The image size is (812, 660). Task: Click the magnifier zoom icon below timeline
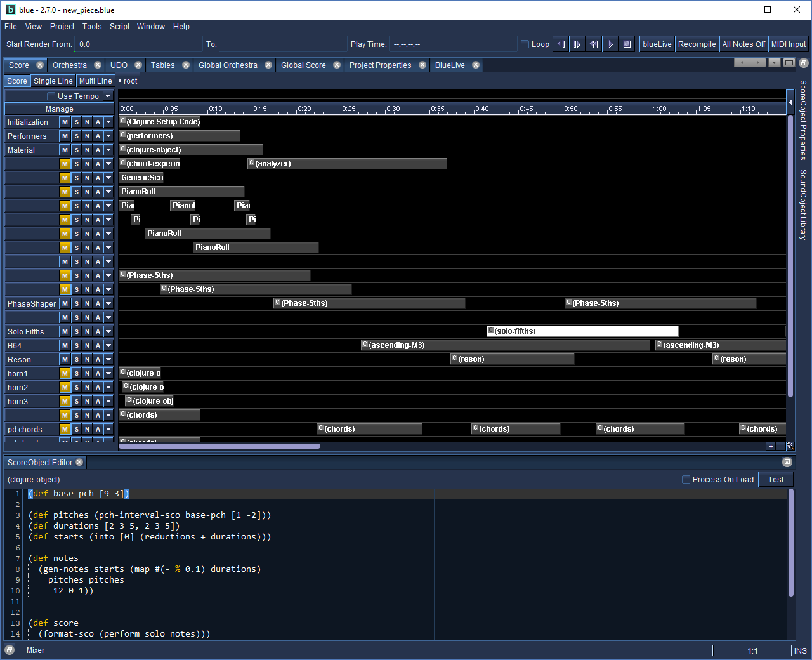[x=790, y=446]
